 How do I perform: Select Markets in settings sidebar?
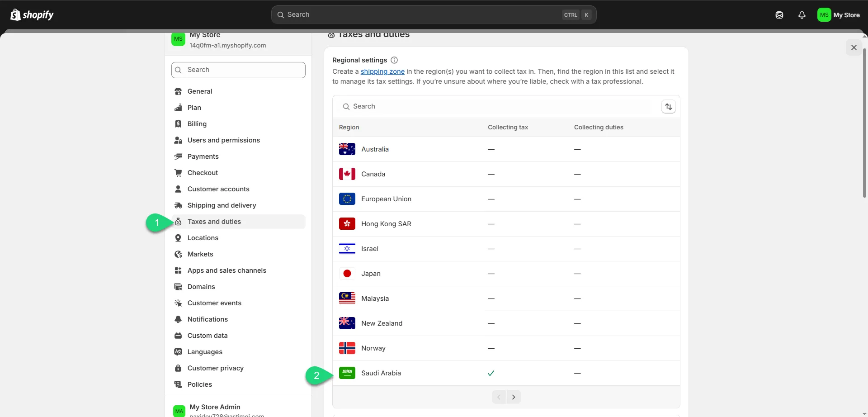[200, 254]
